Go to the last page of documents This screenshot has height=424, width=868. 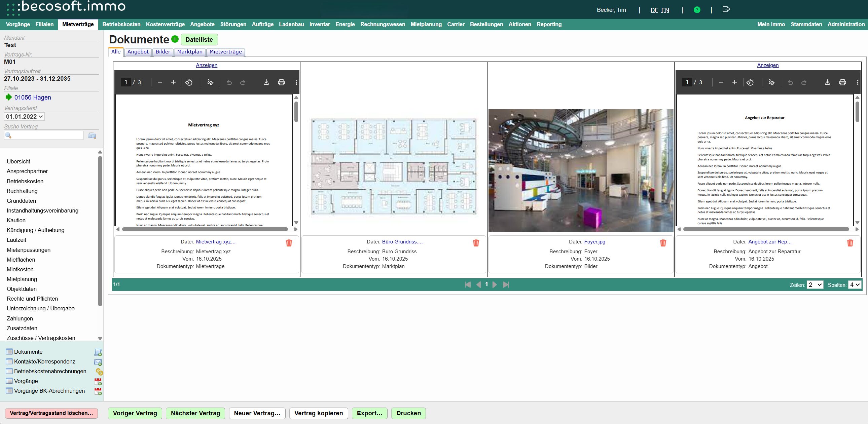505,284
